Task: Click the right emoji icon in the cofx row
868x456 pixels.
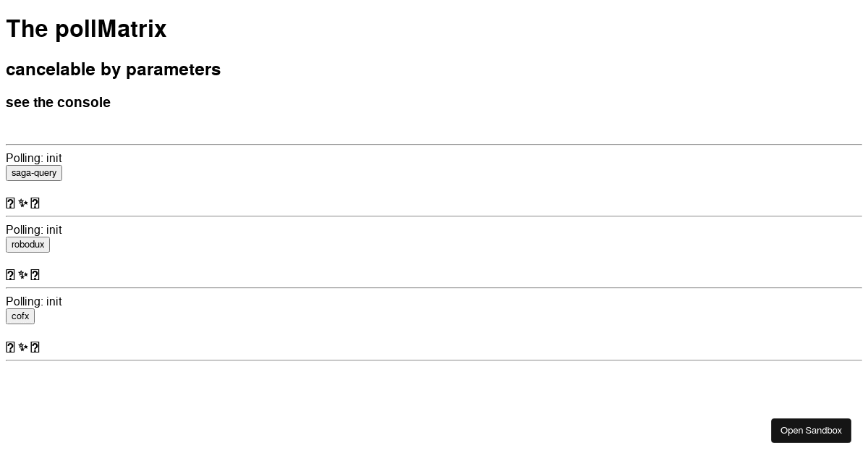Action: pyautogui.click(x=35, y=347)
